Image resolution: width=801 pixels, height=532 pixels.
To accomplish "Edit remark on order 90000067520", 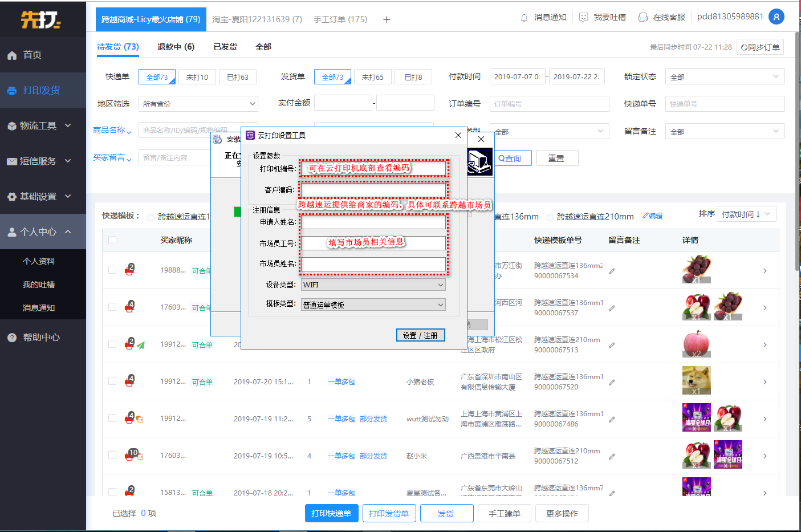I will pos(612,383).
